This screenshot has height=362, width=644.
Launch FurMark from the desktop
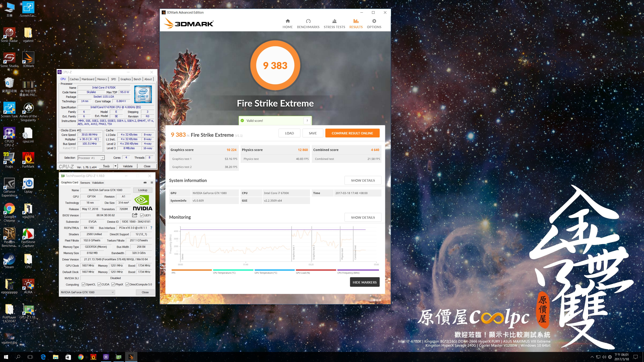[x=28, y=160]
